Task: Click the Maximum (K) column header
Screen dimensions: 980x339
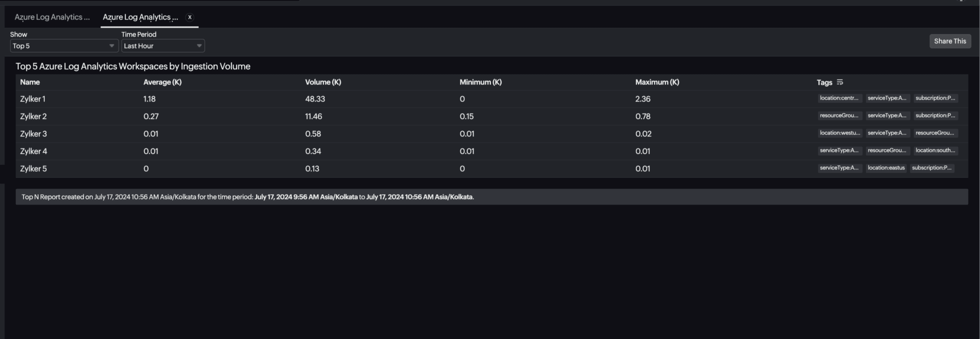Action: 657,82
